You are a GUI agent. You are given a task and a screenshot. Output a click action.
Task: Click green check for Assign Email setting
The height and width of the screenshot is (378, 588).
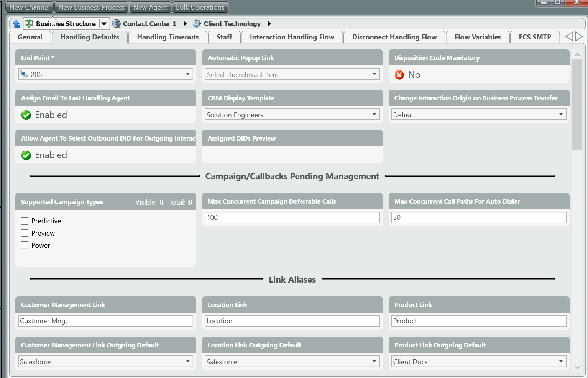(x=26, y=115)
